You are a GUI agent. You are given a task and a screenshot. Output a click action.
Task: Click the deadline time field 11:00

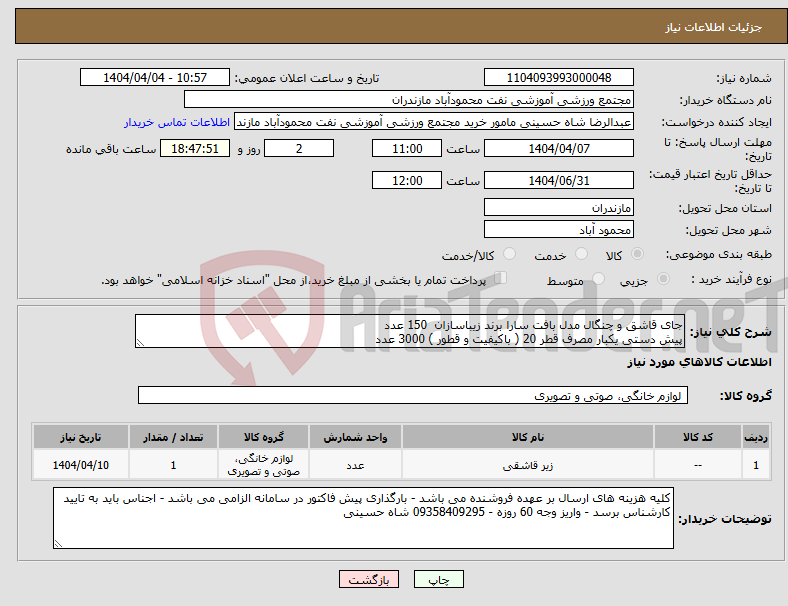pyautogui.click(x=407, y=148)
